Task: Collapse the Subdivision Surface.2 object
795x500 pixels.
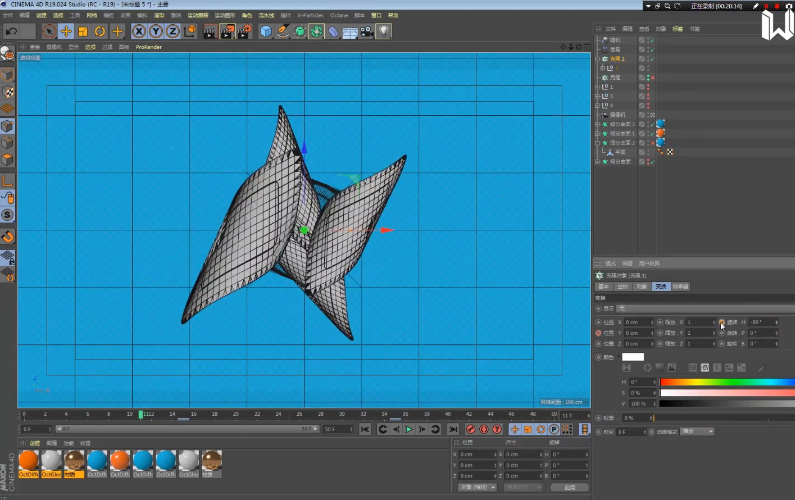Action: point(597,143)
